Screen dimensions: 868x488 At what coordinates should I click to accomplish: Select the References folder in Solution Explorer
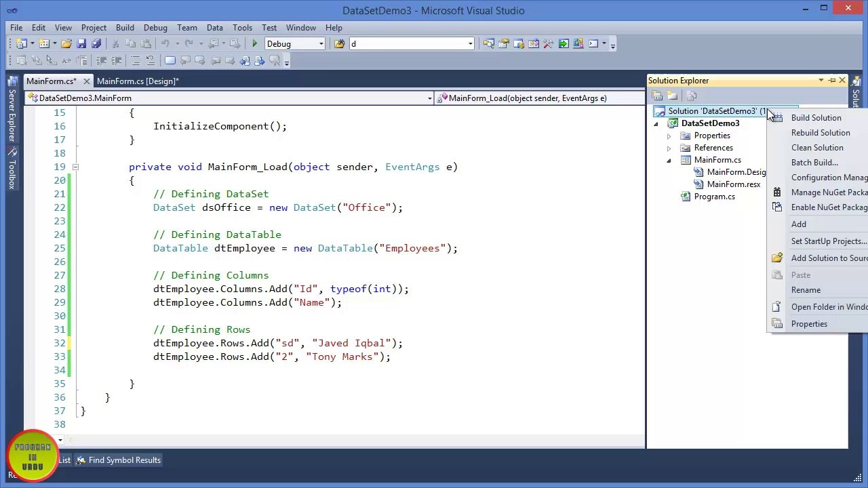pos(713,148)
